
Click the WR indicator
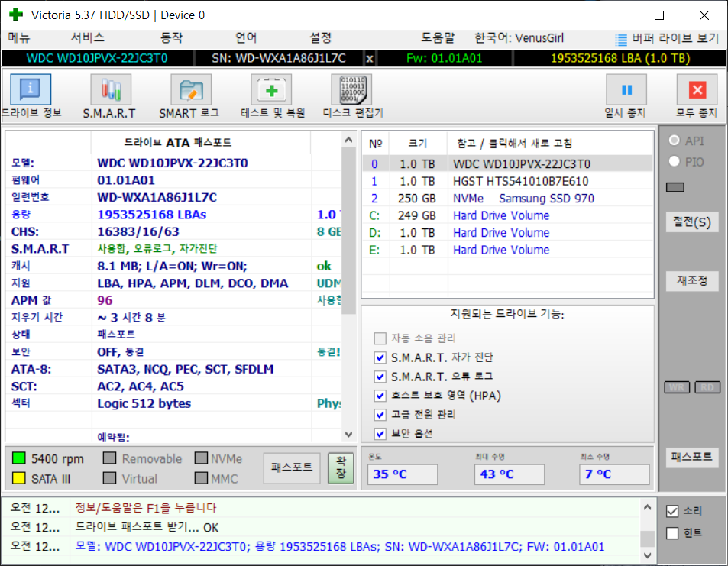(x=677, y=387)
